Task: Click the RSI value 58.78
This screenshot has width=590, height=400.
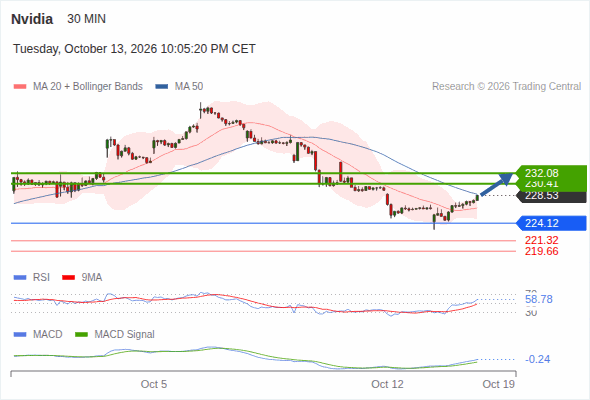Action: [x=539, y=300]
